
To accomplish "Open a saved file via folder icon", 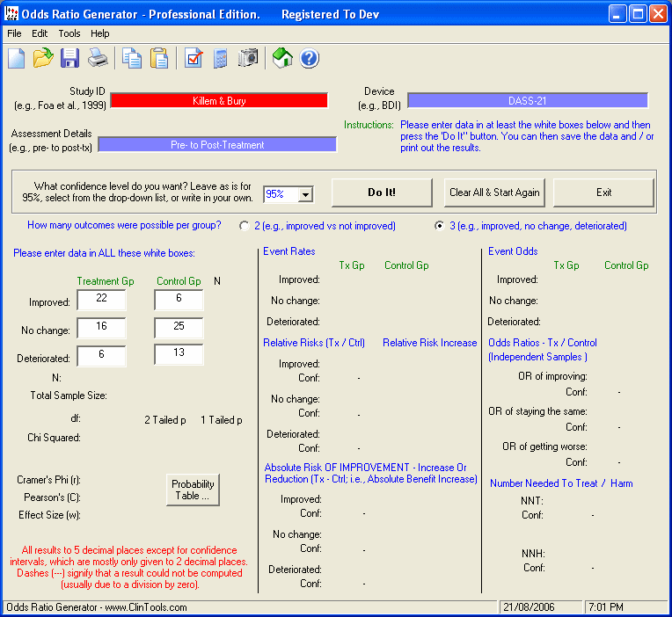I will [x=43, y=59].
